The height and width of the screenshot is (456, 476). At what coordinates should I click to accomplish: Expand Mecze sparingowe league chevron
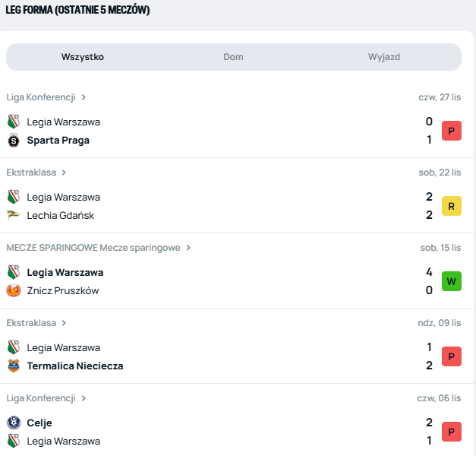pos(188,248)
